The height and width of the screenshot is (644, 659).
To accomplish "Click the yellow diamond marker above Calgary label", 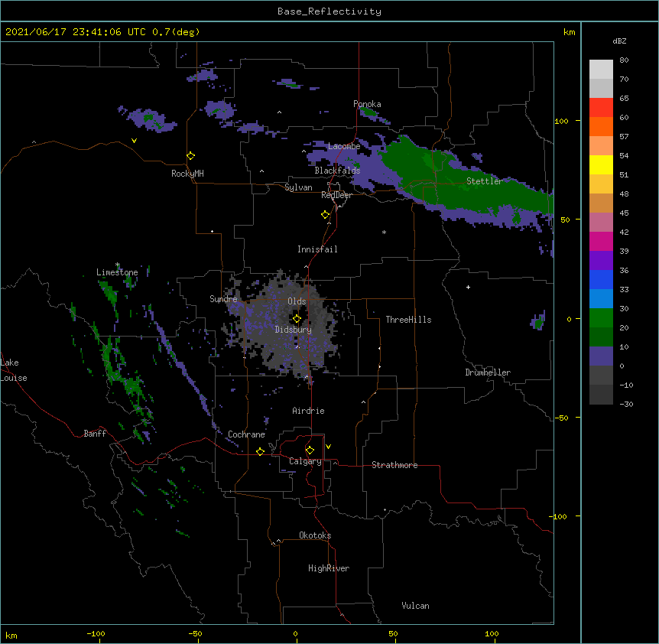I will tap(310, 450).
